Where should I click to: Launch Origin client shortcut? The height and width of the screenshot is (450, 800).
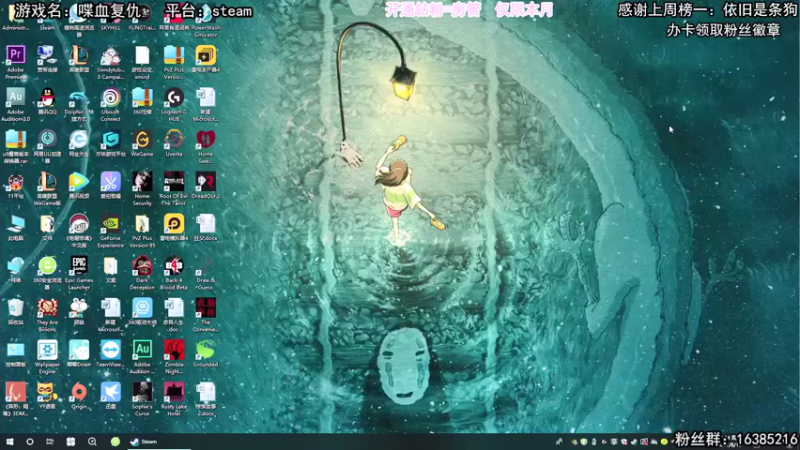tap(79, 398)
